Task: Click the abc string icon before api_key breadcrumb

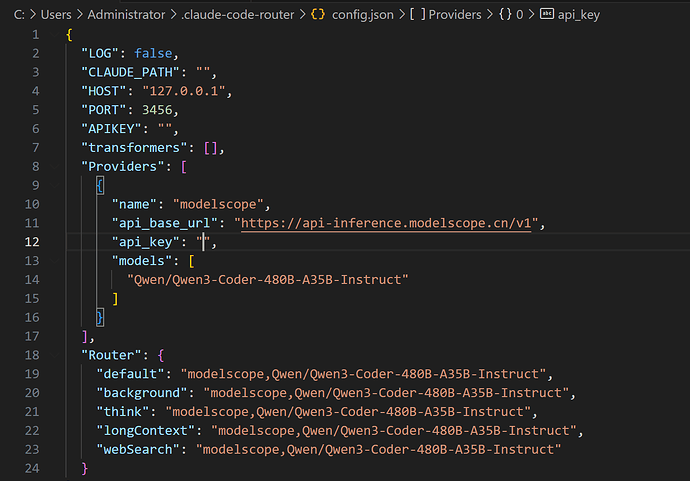Action: [547, 14]
